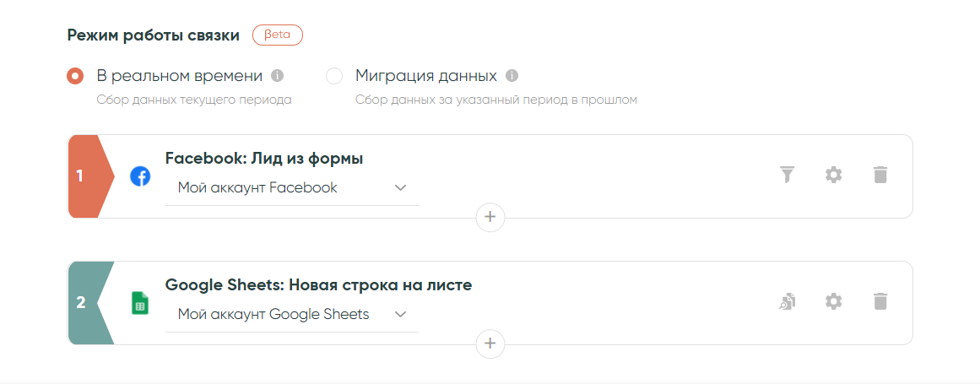Expand 'Мой аккаунт Facebook' dropdown
The width and height of the screenshot is (980, 384).
[291, 188]
